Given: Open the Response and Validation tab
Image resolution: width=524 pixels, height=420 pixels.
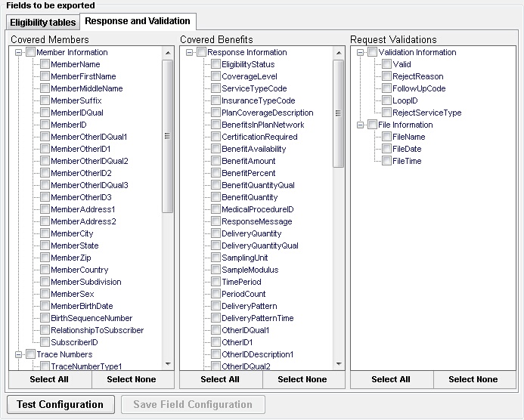Looking at the screenshot, I should pyautogui.click(x=138, y=21).
